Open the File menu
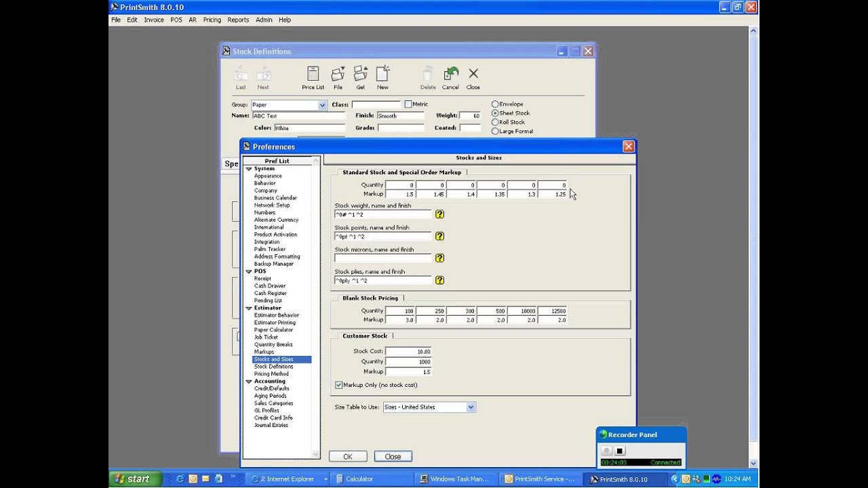868x488 pixels. tap(116, 20)
